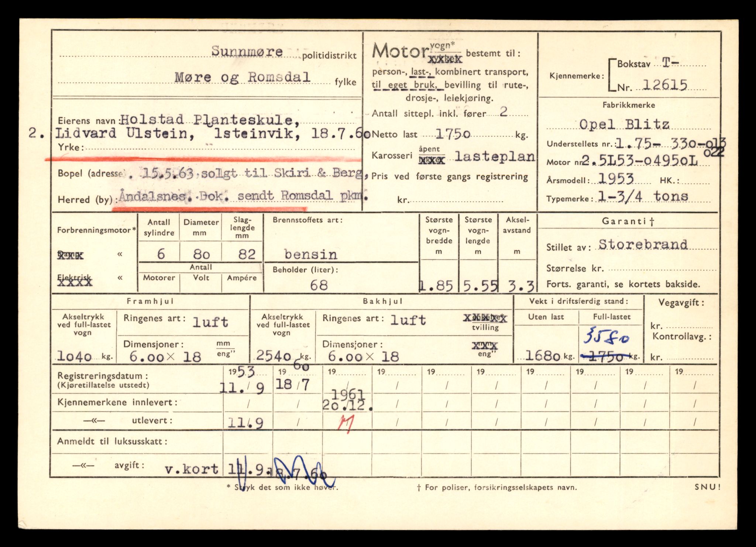Click the Beholder liter value 68
Image resolution: width=756 pixels, height=547 pixels.
[x=319, y=285]
